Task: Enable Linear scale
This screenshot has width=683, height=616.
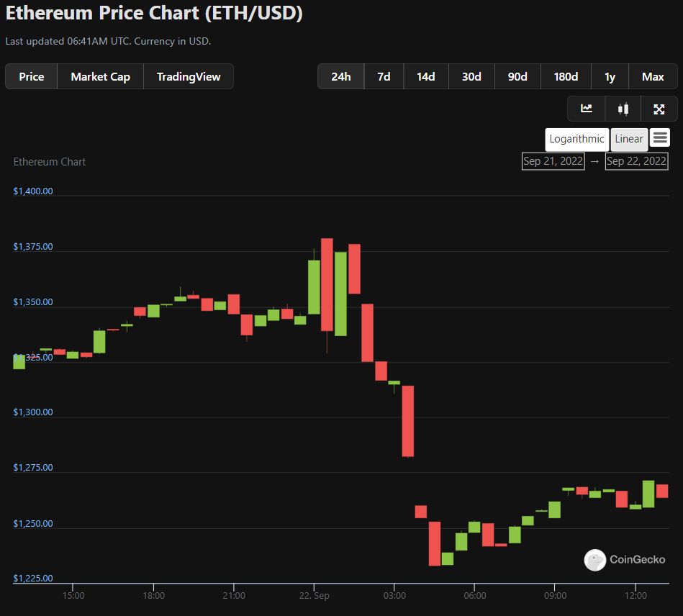Action: pos(629,140)
